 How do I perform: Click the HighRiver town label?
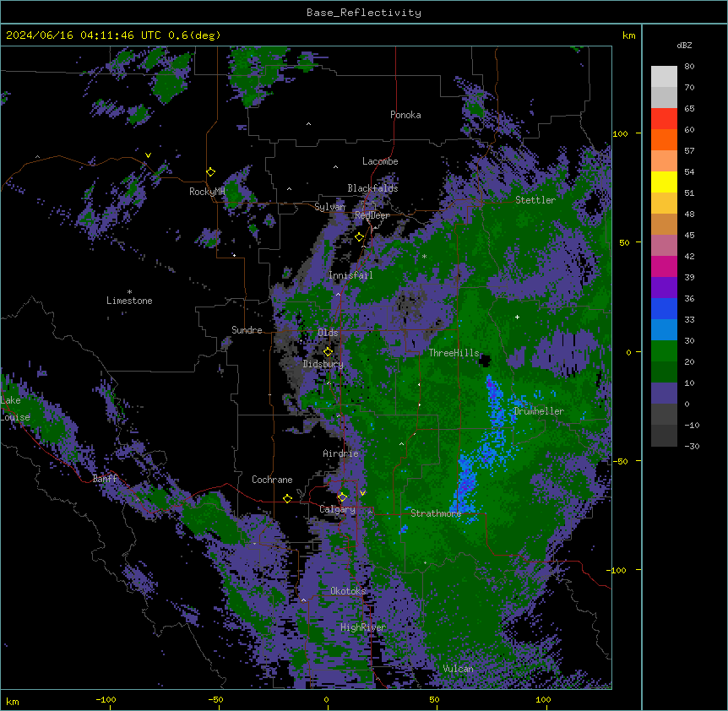click(x=363, y=627)
